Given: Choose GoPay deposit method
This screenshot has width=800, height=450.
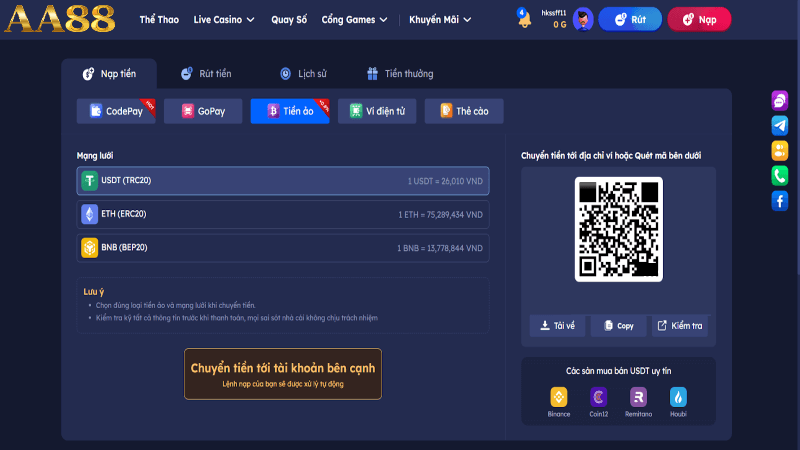Looking at the screenshot, I should 203,111.
